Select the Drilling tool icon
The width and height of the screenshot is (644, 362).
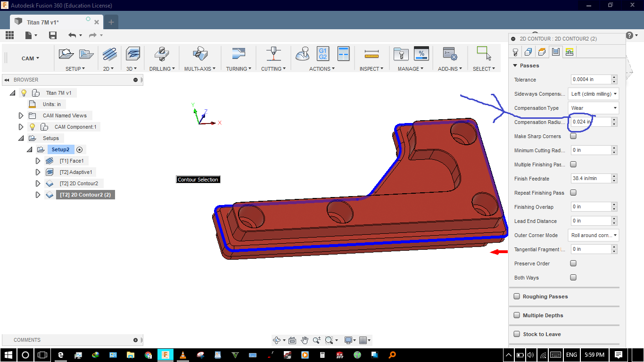coord(162,54)
